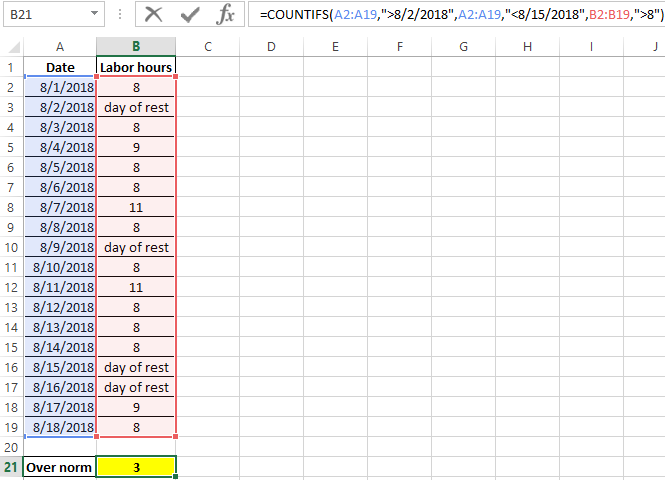665x480 pixels.
Task: Click the 'day of rest' cell for 8/9/2018
Action: (x=136, y=247)
